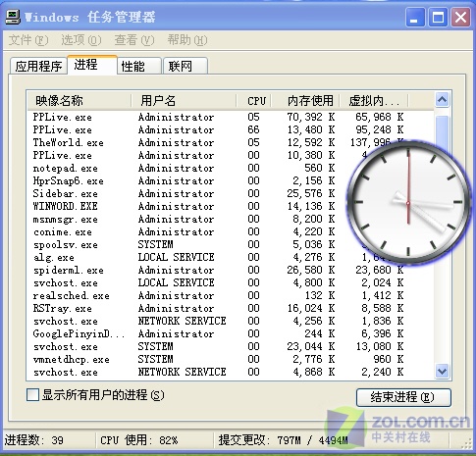The image size is (476, 456).
Task: Sort by 内存使用 column header
Action: (305, 101)
